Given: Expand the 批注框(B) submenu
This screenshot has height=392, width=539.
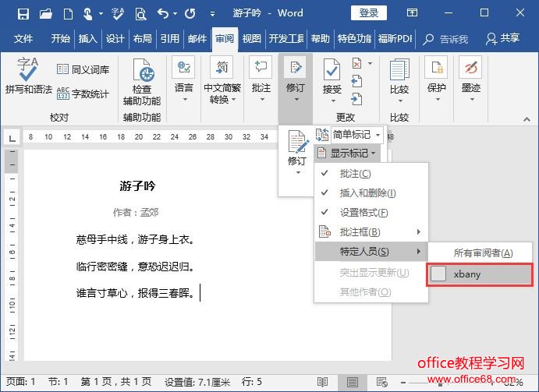Looking at the screenshot, I should [x=371, y=232].
